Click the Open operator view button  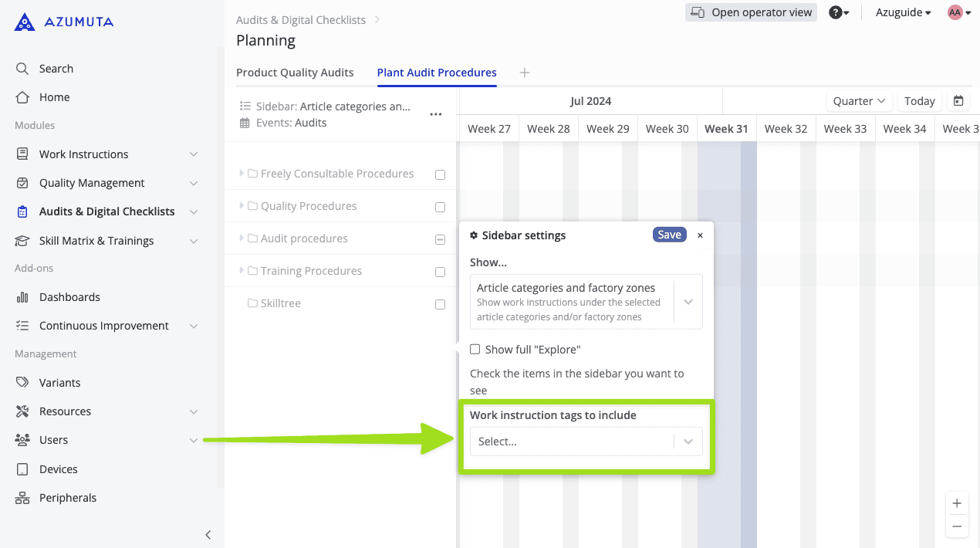[751, 12]
